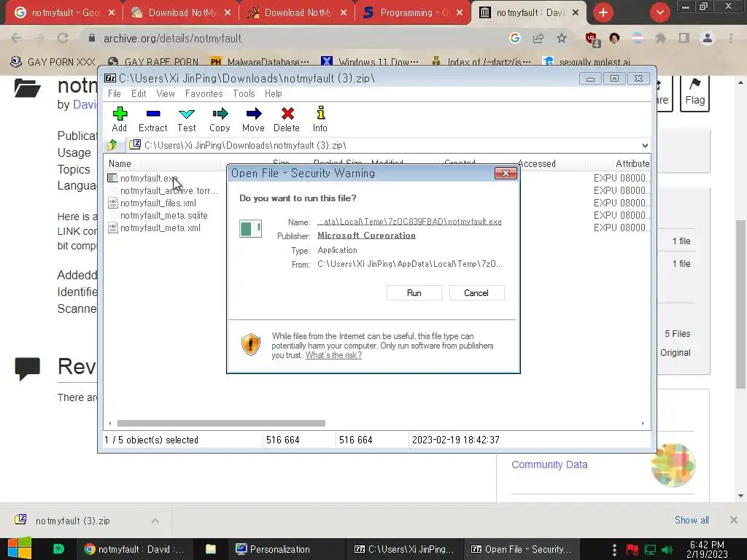747x560 pixels.
Task: Click the right arrow of the file list scrollbar
Action: 643,424
